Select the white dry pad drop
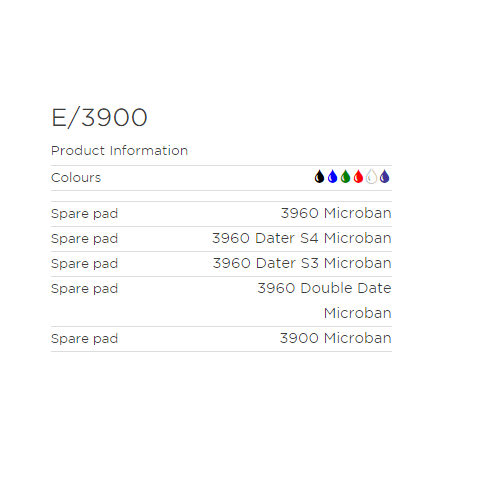 pos(372,177)
